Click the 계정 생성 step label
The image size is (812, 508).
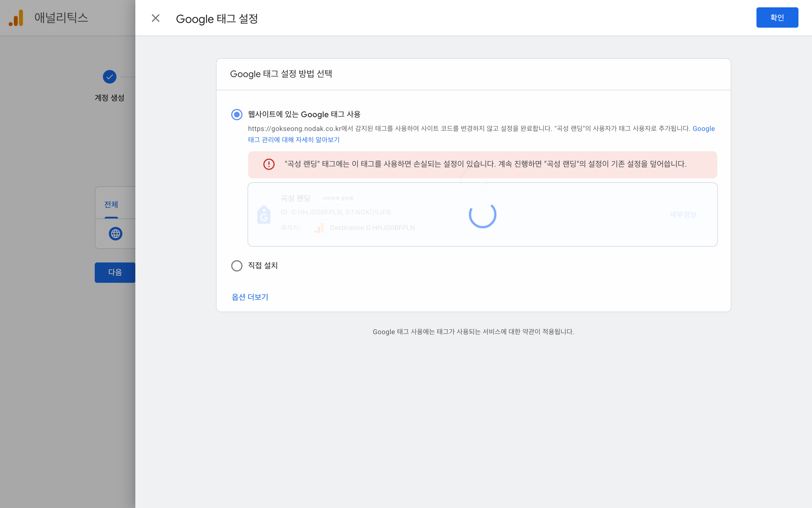109,98
